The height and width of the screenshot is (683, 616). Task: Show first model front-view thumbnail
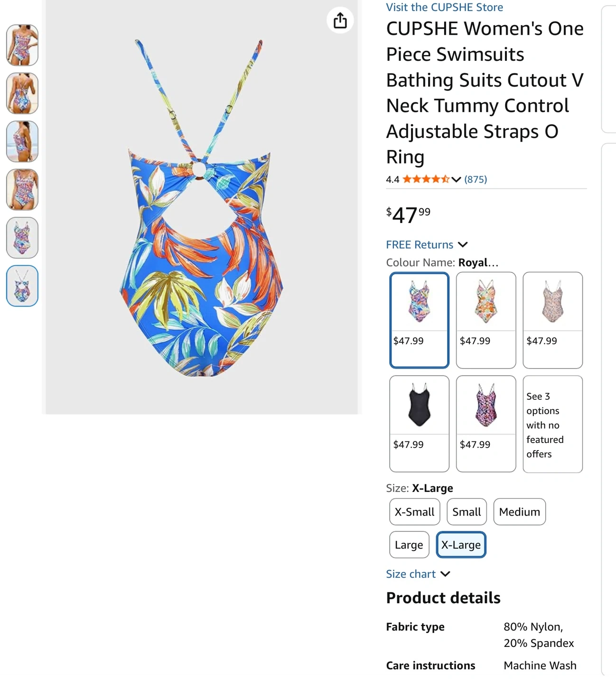(x=22, y=46)
